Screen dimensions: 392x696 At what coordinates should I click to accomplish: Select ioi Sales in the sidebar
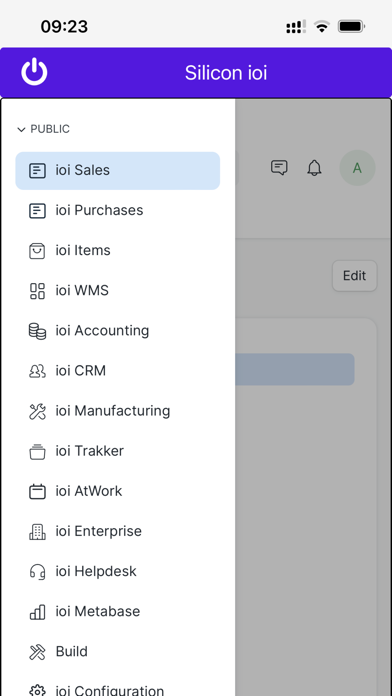118,170
